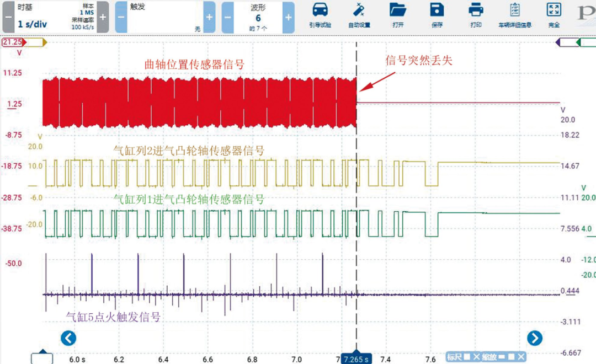596x364 pixels.
Task: Click the red axis label 11.25
Action: [13, 73]
